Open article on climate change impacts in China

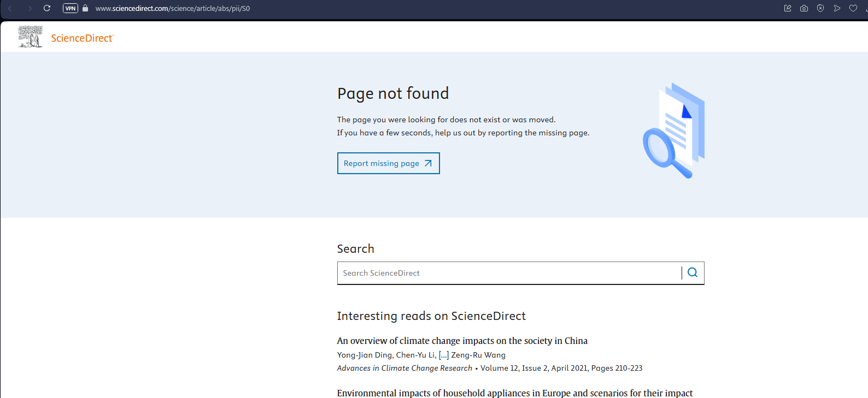[462, 341]
